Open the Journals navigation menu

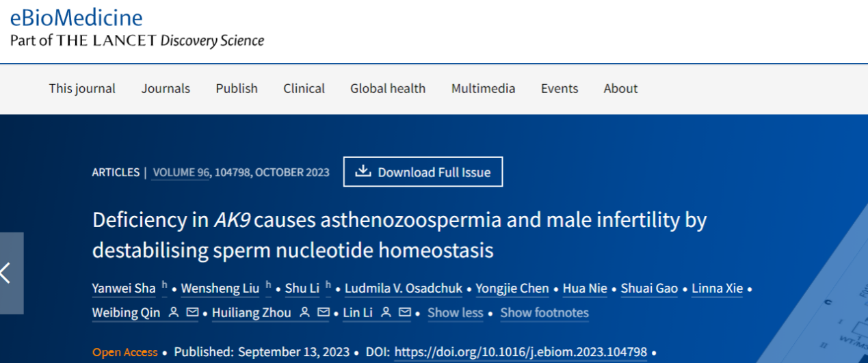[166, 88]
